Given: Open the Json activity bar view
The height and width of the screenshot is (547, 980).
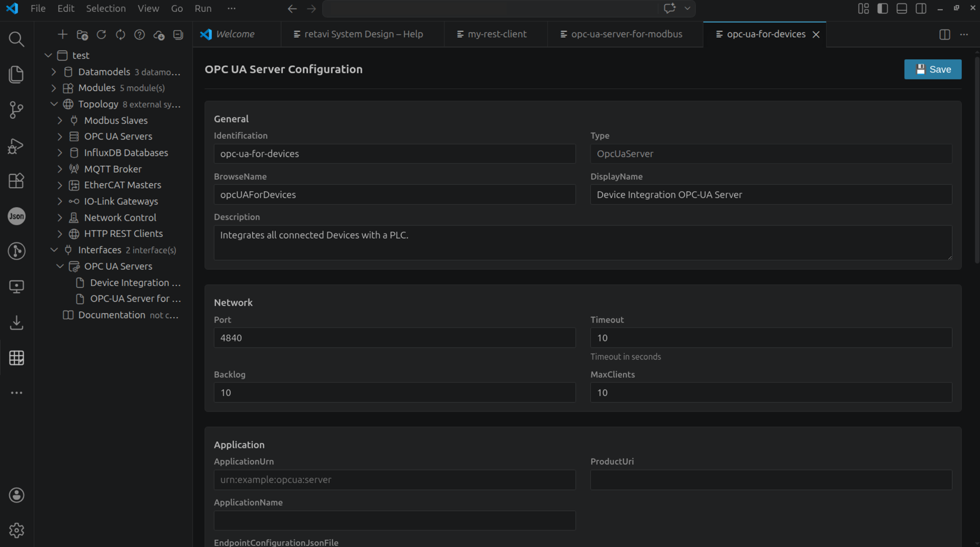Looking at the screenshot, I should [17, 216].
